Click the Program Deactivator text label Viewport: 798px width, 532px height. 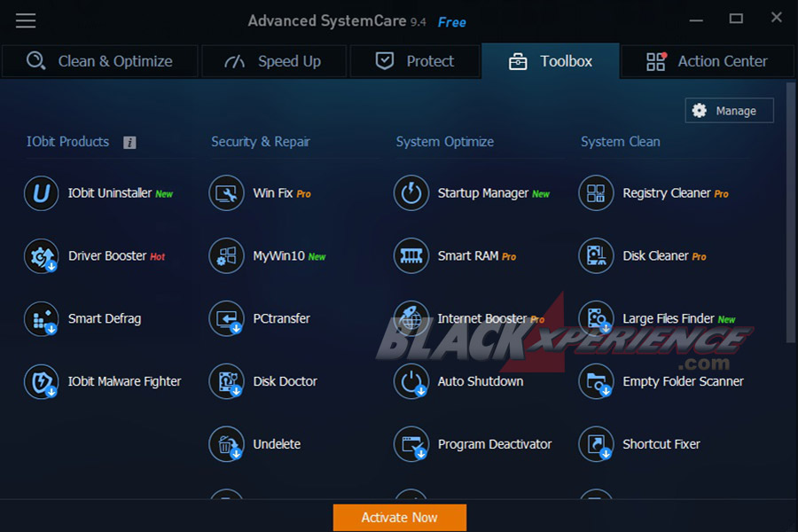[x=495, y=444]
